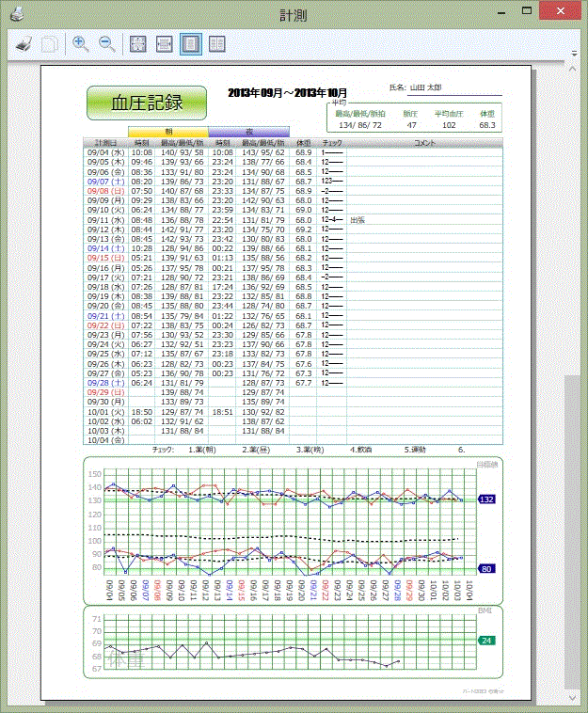Click the row date 10/01 (火)
The height and width of the screenshot is (713, 588).
tap(106, 411)
